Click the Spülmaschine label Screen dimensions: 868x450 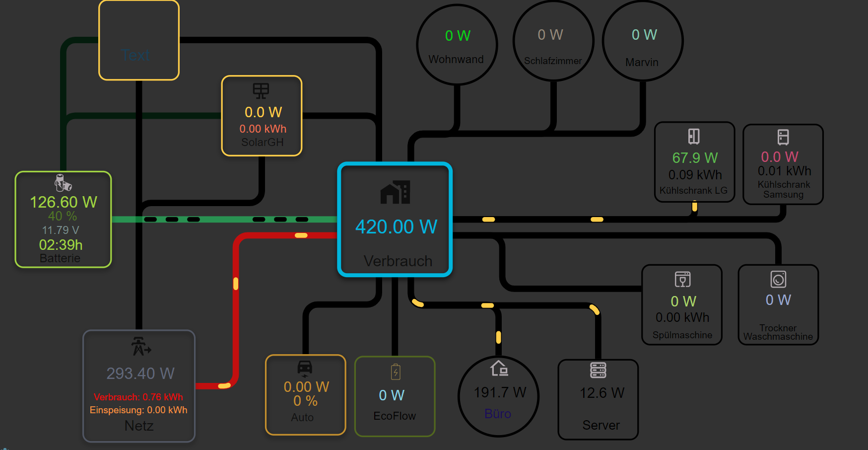coord(682,335)
